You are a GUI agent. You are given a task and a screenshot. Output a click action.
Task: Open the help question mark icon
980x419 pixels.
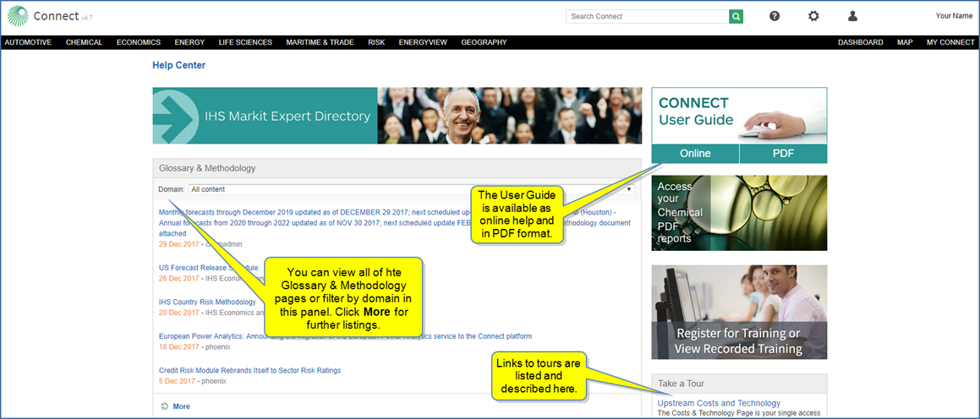tap(775, 16)
